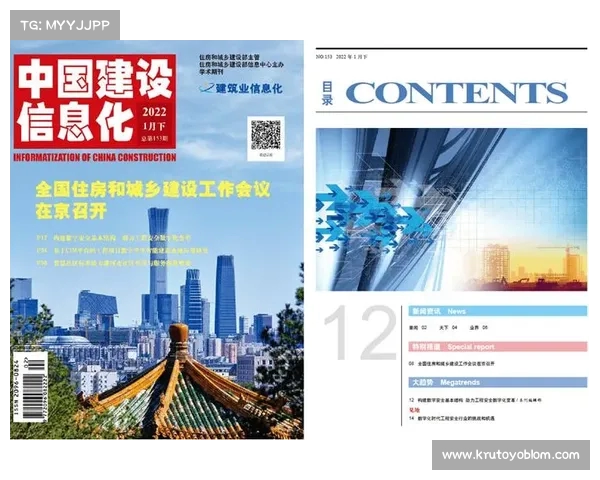
Task: Click the '1月下' issue label on cover
Action: pyautogui.click(x=154, y=126)
